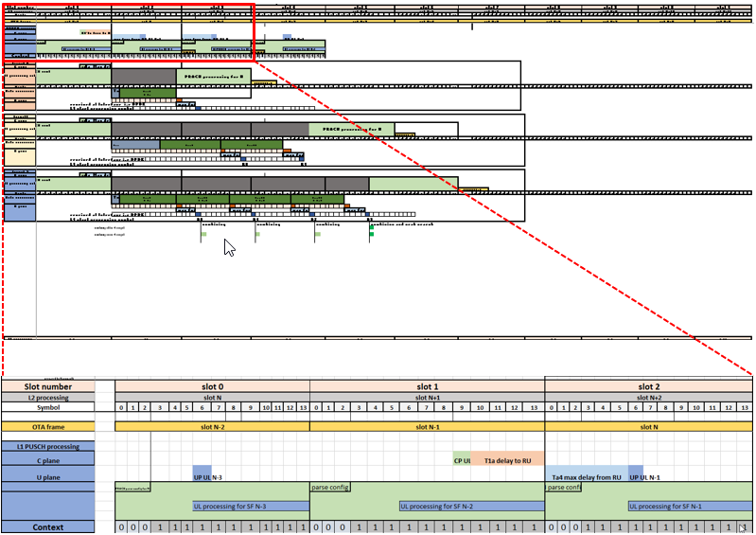Select the 'L1 PUSCH processing' label
Screen dimensions: 756x535
(x=47, y=446)
